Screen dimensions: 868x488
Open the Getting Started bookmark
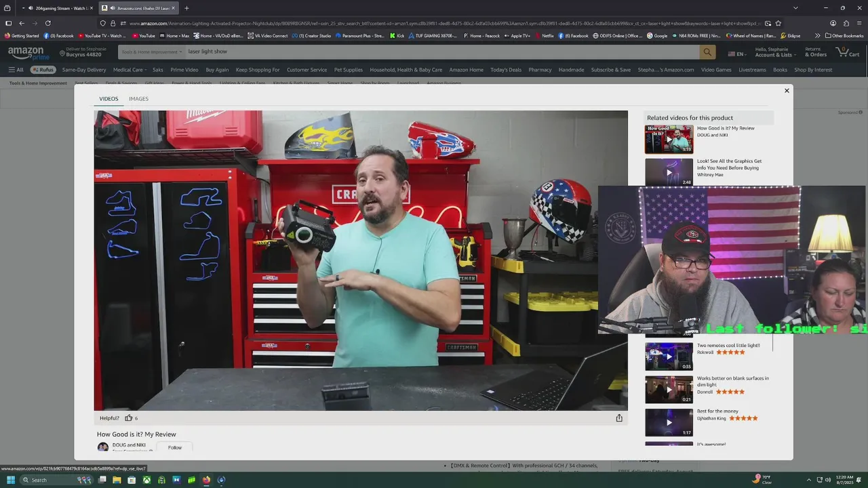tap(22, 35)
